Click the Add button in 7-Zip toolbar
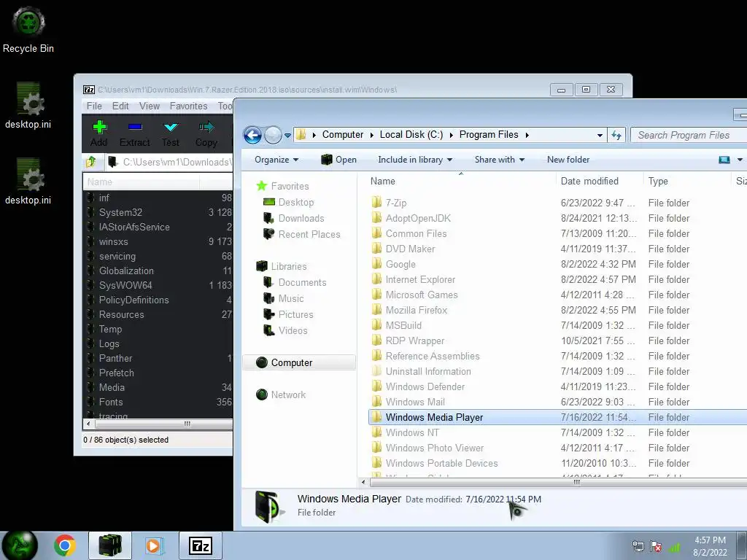 tap(99, 133)
